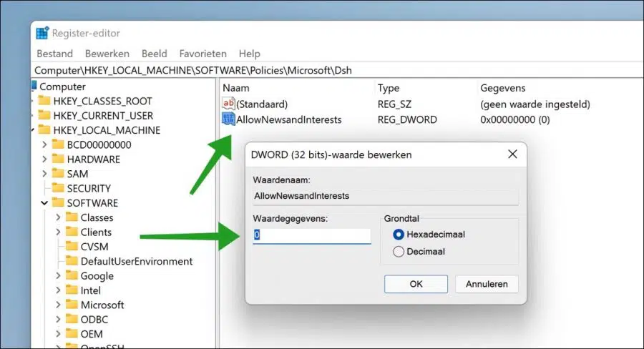
Task: Click the Microsoft folder icon
Action: pos(72,305)
